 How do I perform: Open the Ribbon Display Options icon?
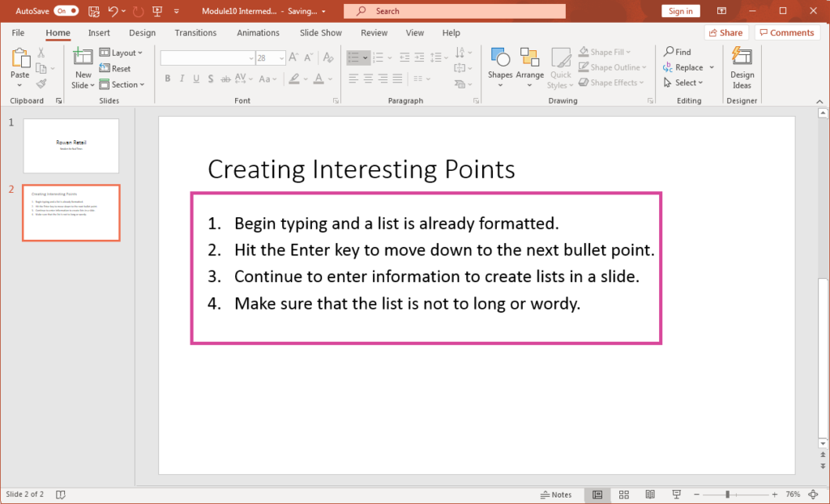point(721,11)
